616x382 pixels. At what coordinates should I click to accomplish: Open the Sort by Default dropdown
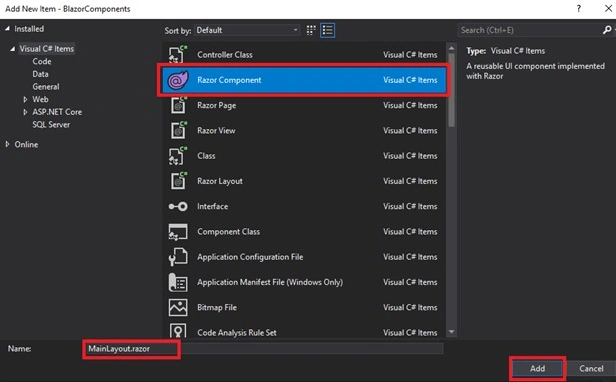coord(247,30)
